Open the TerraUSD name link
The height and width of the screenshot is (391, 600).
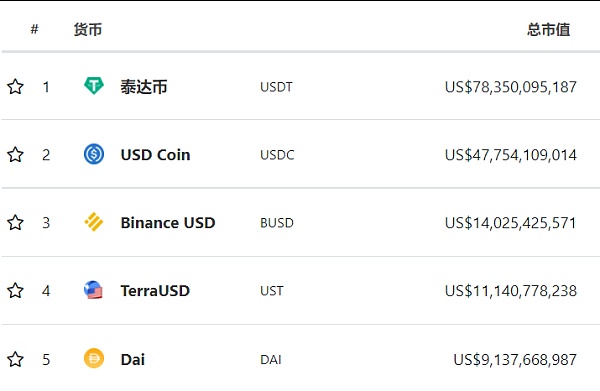155,291
